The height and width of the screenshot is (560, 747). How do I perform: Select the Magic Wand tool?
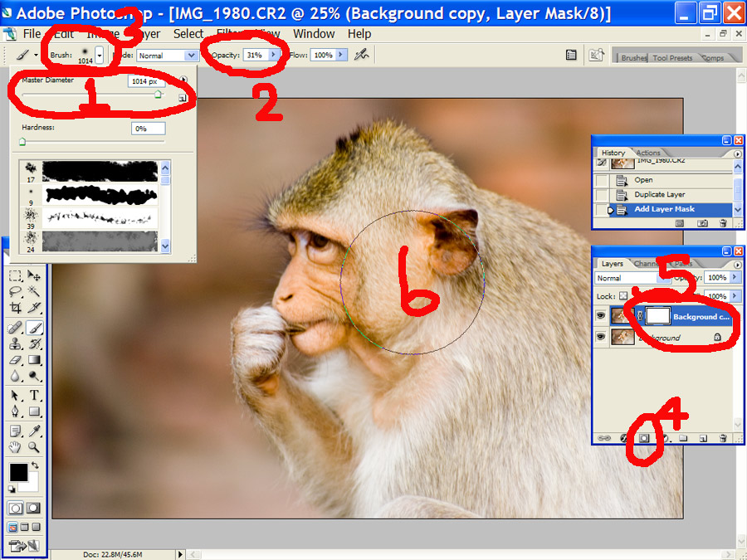point(35,291)
